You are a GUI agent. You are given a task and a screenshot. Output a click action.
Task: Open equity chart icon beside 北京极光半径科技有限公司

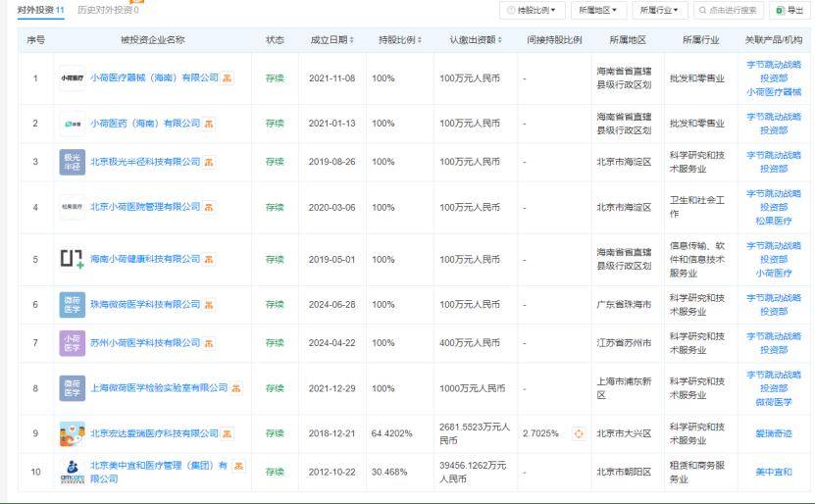coord(209,162)
